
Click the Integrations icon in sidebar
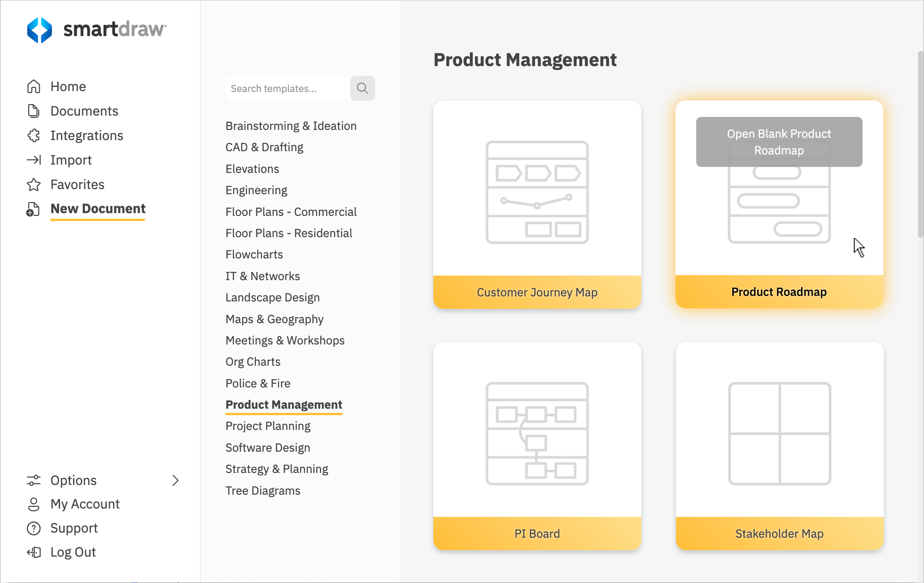33,135
